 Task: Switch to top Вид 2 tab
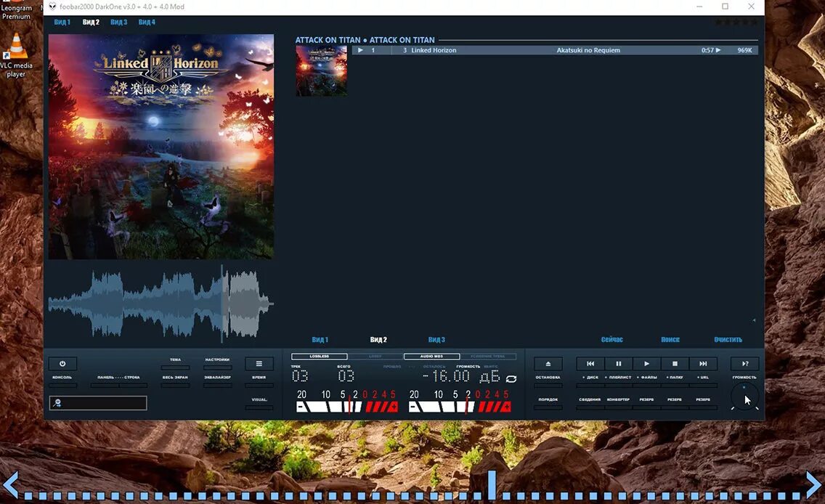(x=91, y=22)
